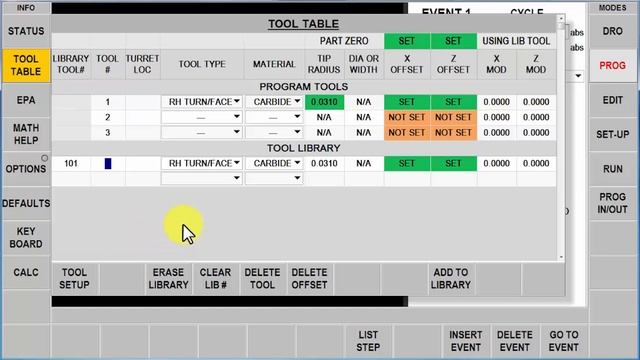The width and height of the screenshot is (640, 360).
Task: Open the STATUS info panel
Action: (26, 31)
